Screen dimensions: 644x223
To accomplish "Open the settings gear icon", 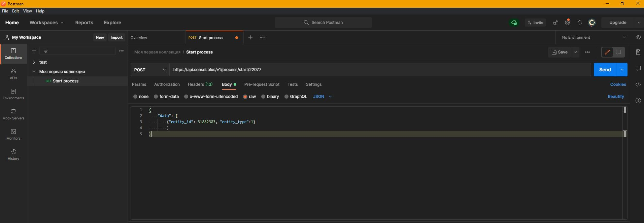I will (568, 23).
